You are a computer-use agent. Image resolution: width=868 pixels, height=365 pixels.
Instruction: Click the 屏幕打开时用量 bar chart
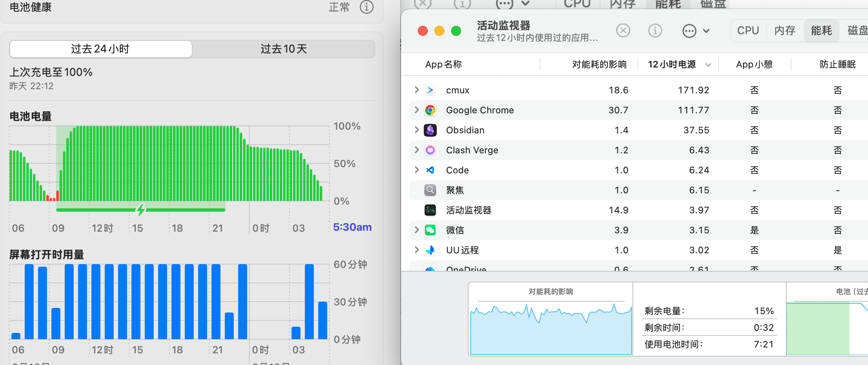(x=169, y=302)
